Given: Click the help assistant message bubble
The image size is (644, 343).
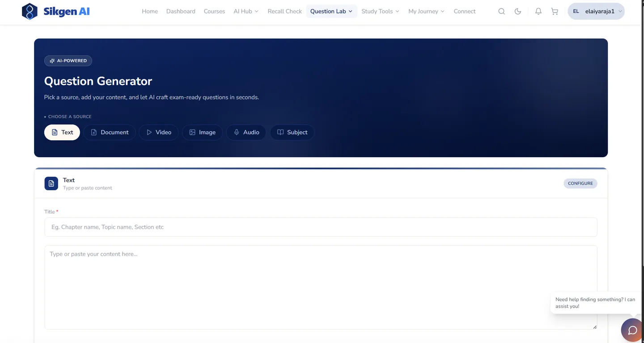Looking at the screenshot, I should [595, 303].
